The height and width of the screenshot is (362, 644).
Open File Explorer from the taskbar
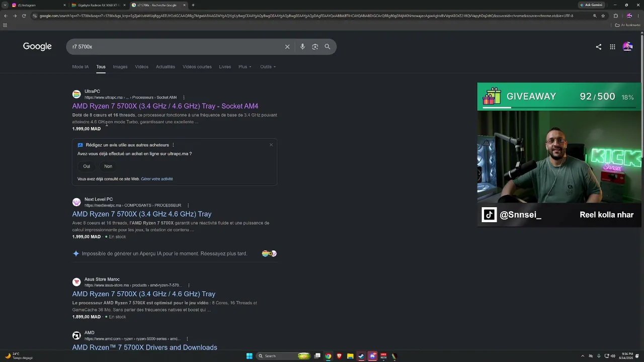point(350,356)
